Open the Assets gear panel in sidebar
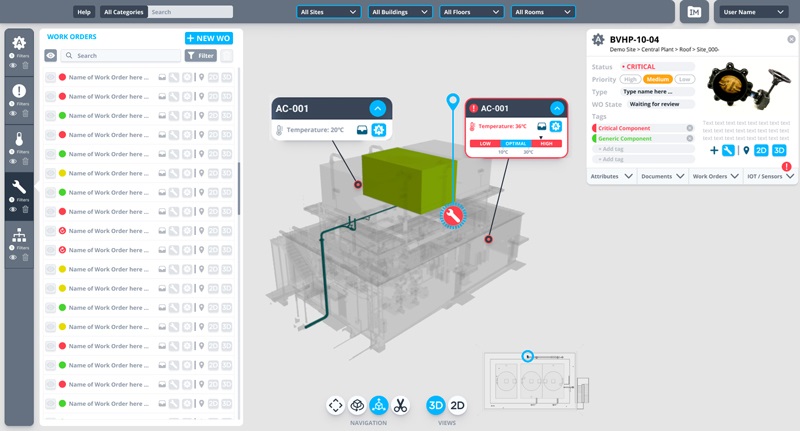Image resolution: width=800 pixels, height=431 pixels. point(19,43)
